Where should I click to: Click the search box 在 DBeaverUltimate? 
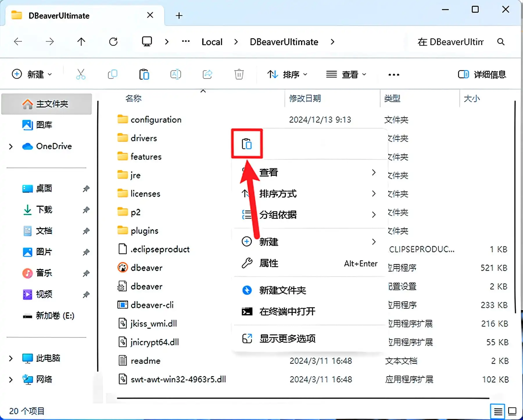450,42
